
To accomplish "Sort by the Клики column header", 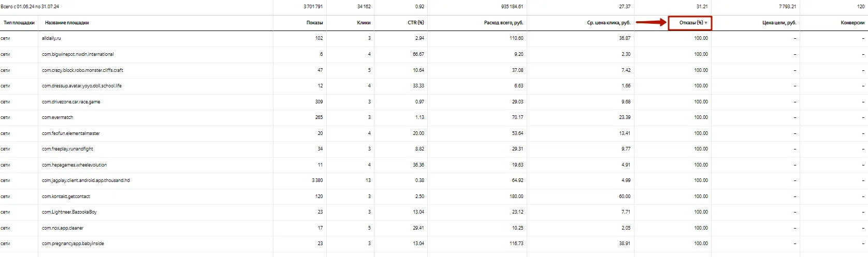I will [x=364, y=23].
